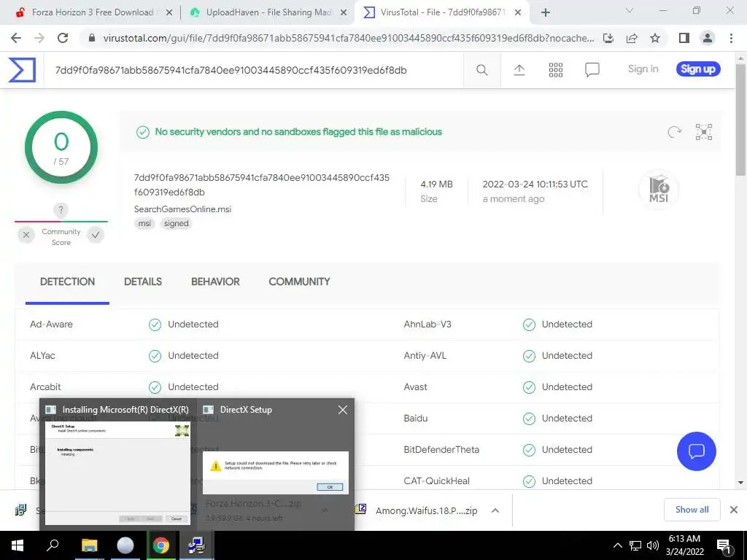Click the hash search input field
Viewport: 747px width, 560px height.
point(253,71)
